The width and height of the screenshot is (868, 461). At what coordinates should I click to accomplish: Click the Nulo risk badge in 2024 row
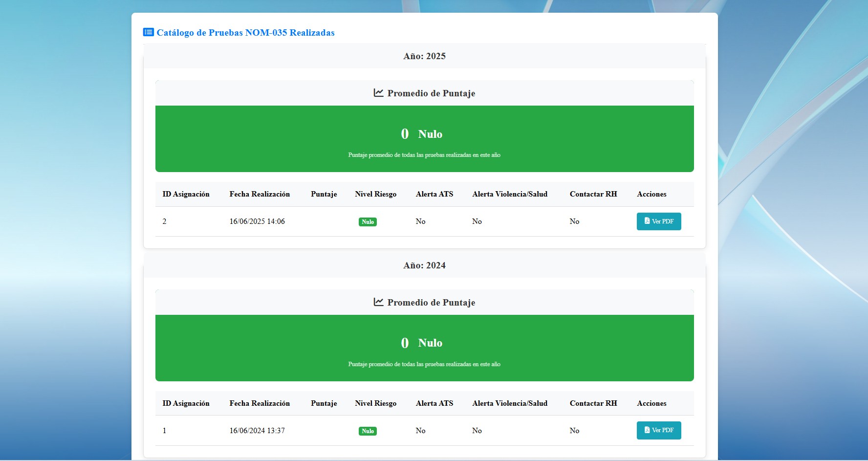click(x=368, y=431)
